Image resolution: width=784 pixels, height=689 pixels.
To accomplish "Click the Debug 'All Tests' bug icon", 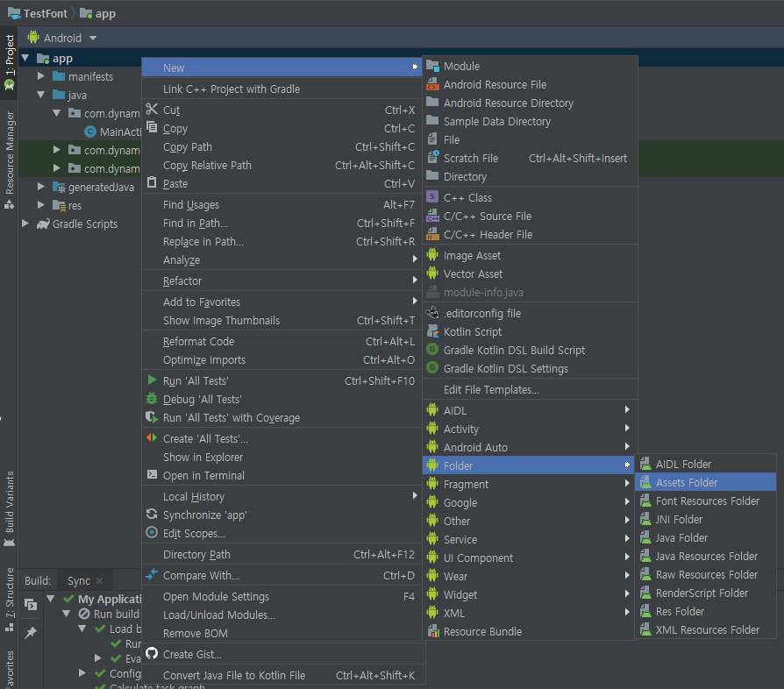I will [152, 398].
